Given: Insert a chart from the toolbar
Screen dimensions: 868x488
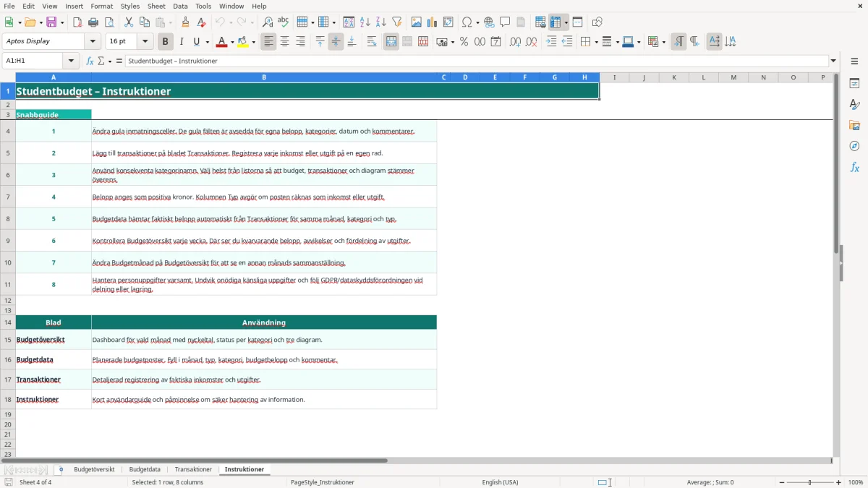Looking at the screenshot, I should click(x=433, y=22).
